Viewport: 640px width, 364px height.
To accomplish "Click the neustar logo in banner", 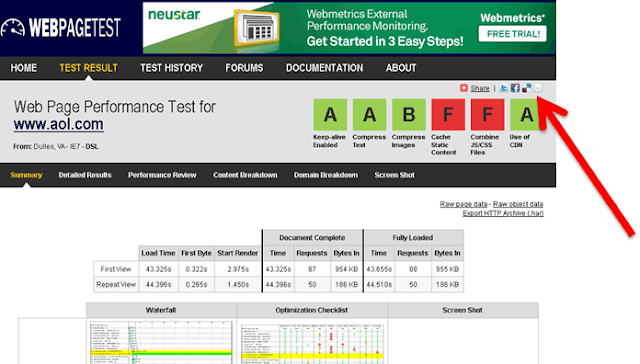I will (174, 15).
